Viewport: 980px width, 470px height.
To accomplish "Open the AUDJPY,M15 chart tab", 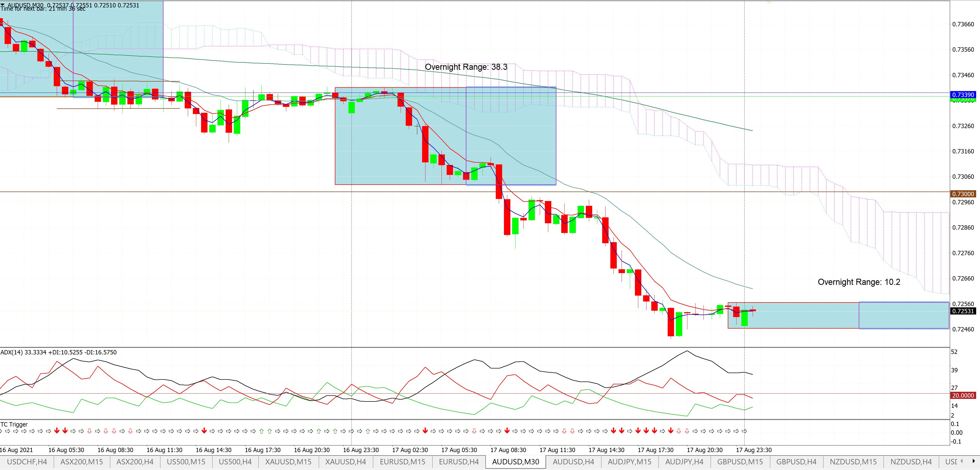I will point(630,462).
